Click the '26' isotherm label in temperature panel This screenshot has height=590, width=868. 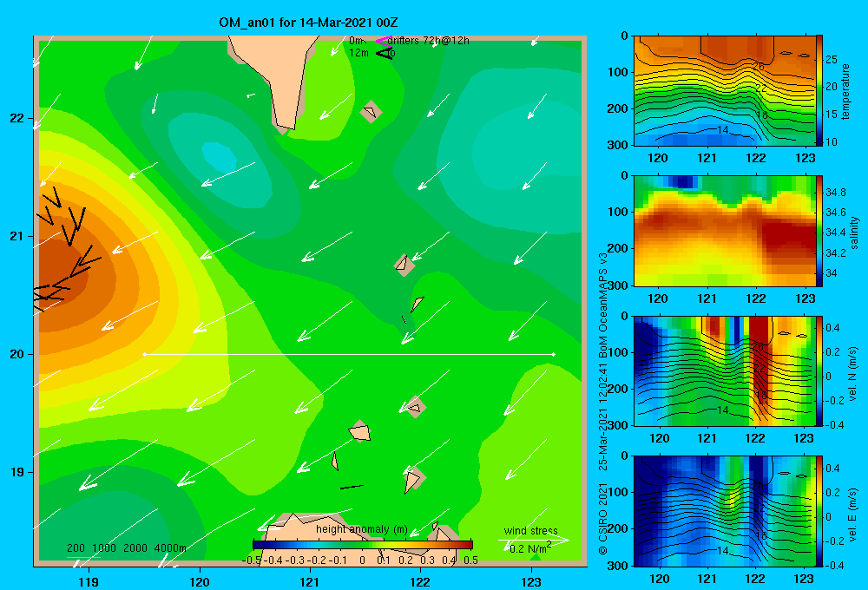click(x=759, y=67)
